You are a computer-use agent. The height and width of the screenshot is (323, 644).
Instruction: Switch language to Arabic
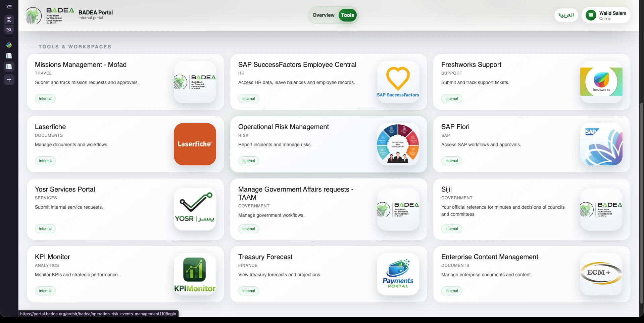click(566, 15)
